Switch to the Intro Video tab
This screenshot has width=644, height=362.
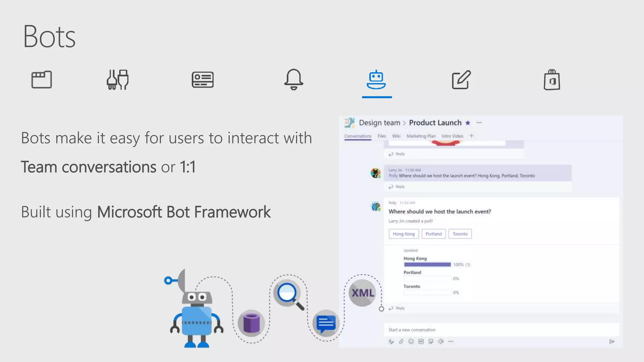click(x=452, y=136)
